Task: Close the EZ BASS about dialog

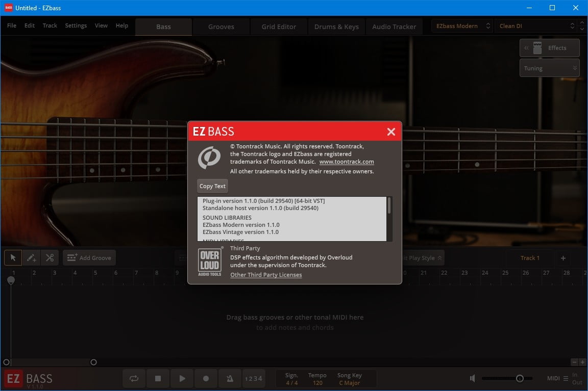Action: click(x=391, y=132)
